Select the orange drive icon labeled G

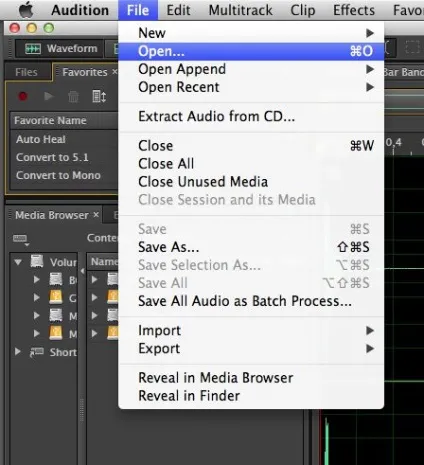click(56, 297)
